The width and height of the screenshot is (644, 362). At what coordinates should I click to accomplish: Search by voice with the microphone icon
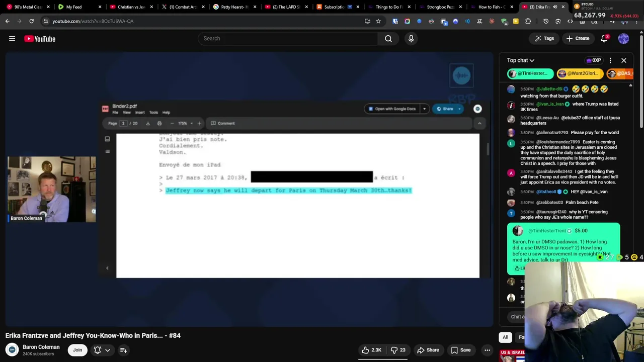tap(411, 39)
